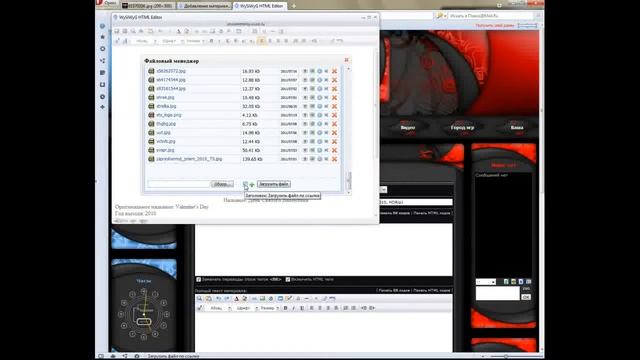Switch to the first browser tab with jpg image
Screen dimensions: 640x360
tap(148, 6)
